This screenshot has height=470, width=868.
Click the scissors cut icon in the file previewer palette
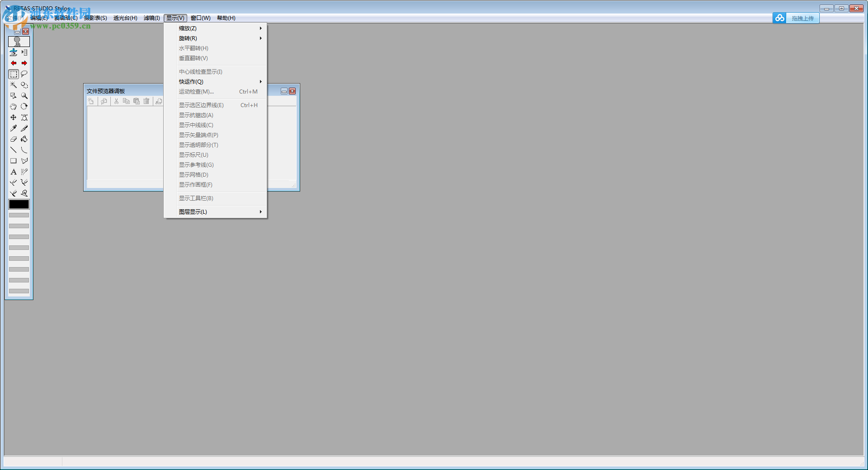(x=116, y=101)
